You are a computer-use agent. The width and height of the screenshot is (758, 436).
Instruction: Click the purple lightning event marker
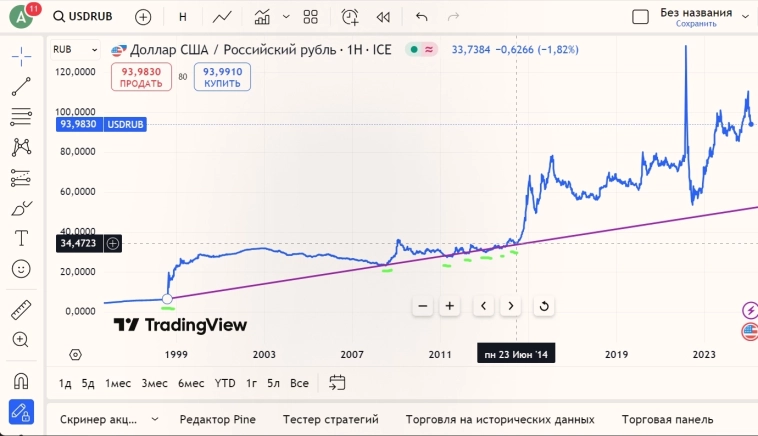pyautogui.click(x=750, y=310)
